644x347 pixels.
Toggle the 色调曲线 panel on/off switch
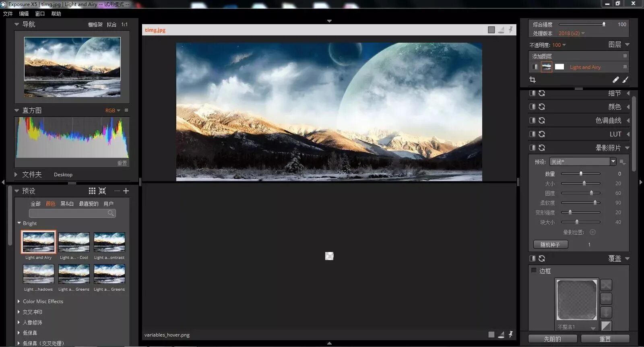(532, 120)
